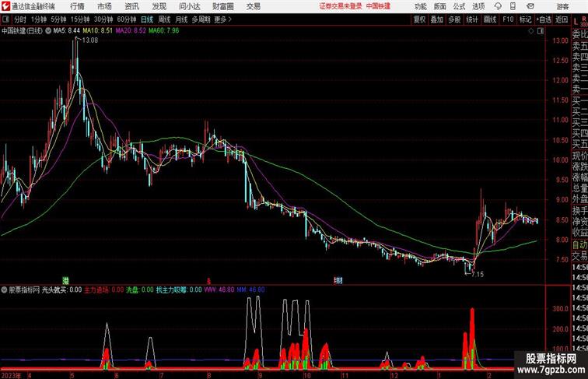Open the 问小达 menu
Screen dimensions: 588x379
(189, 6)
